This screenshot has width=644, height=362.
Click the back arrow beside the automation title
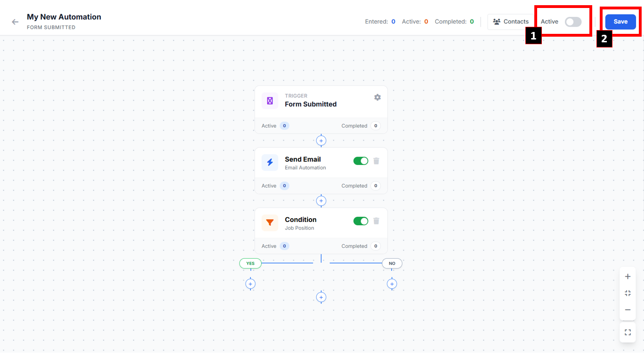point(15,22)
